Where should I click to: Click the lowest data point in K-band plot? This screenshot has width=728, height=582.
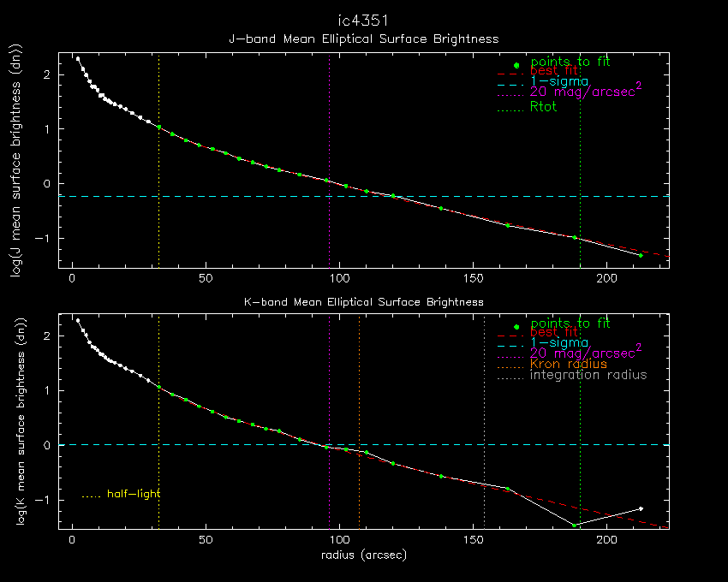[x=575, y=525]
